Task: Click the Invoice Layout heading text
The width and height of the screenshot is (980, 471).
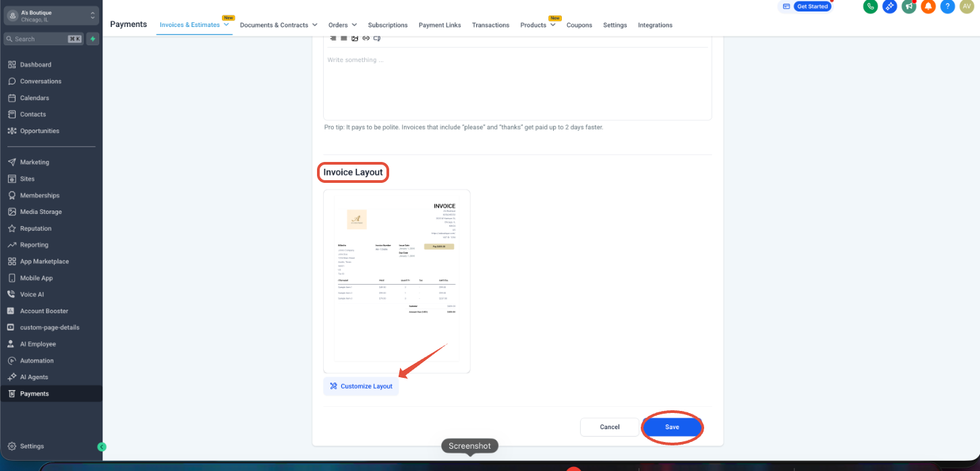Action: (x=353, y=172)
